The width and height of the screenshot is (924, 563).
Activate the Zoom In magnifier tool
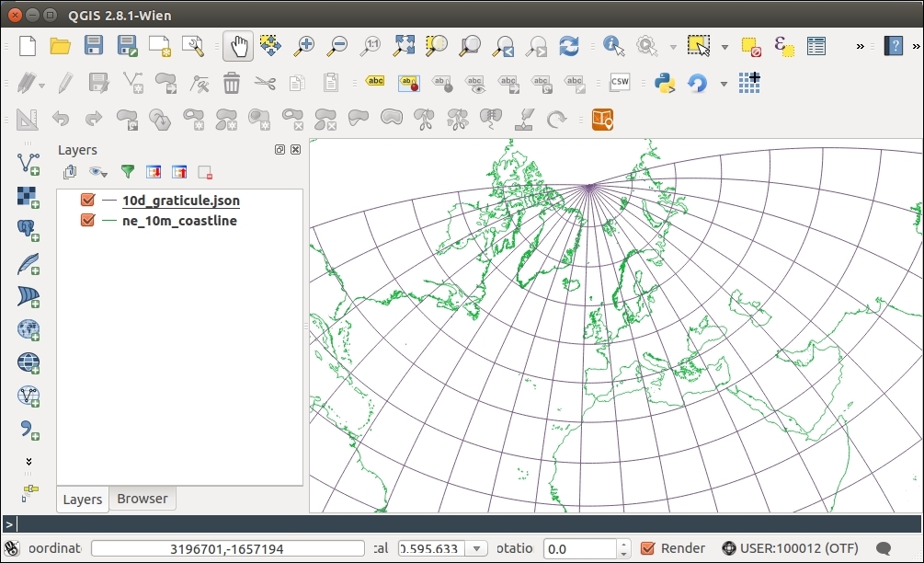[303, 45]
